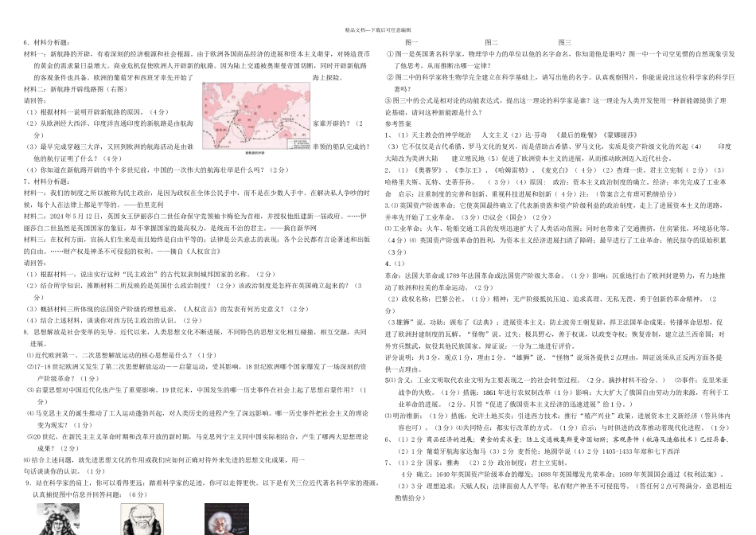Click answer 2 line listing 《奥赛罗》《李尔王》
The width and height of the screenshot is (756, 535).
(x=555, y=170)
